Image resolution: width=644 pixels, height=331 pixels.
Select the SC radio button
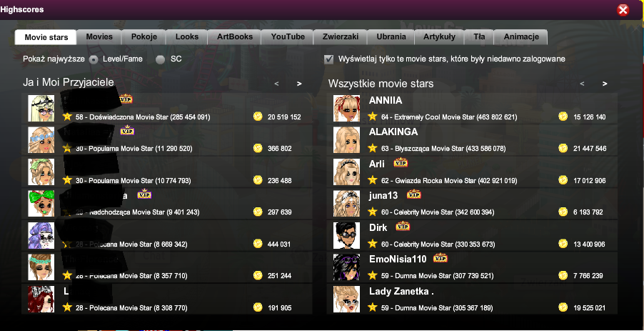pos(160,59)
